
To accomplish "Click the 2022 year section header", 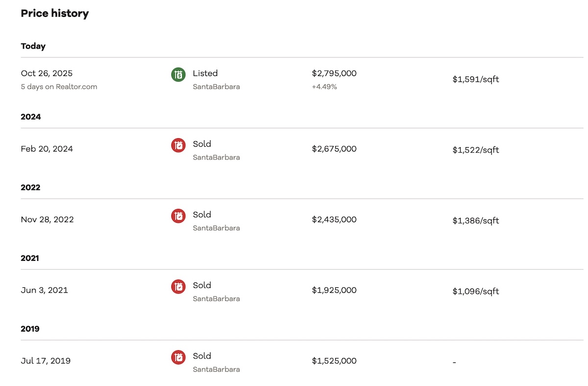I will pyautogui.click(x=30, y=187).
